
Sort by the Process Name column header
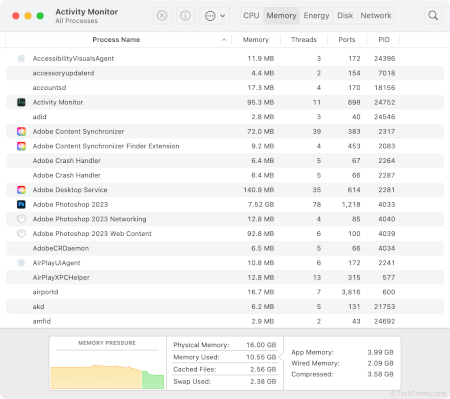click(116, 40)
